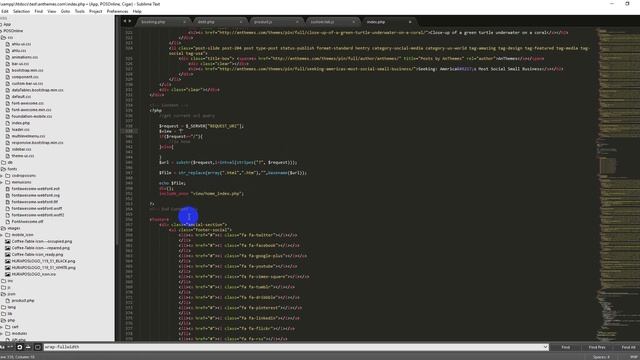Click the code minimap on the right
The image size is (640, 360).
(617, 184)
